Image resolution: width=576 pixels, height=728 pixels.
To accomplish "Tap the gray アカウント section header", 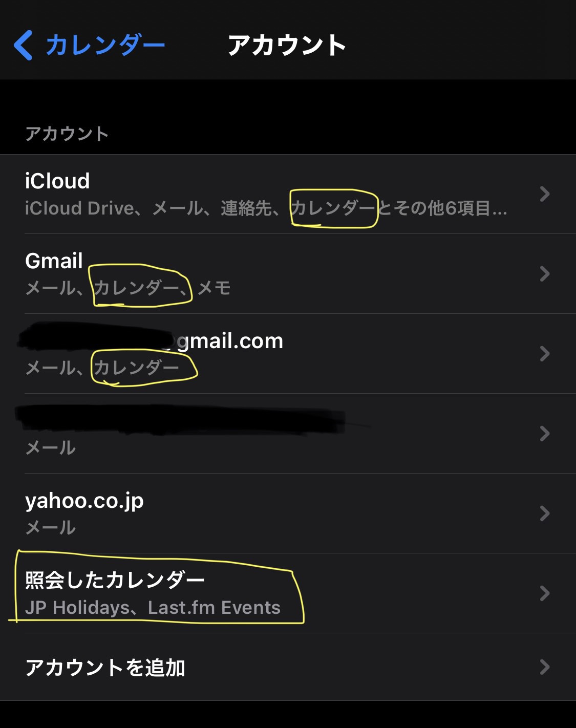I will point(67,134).
